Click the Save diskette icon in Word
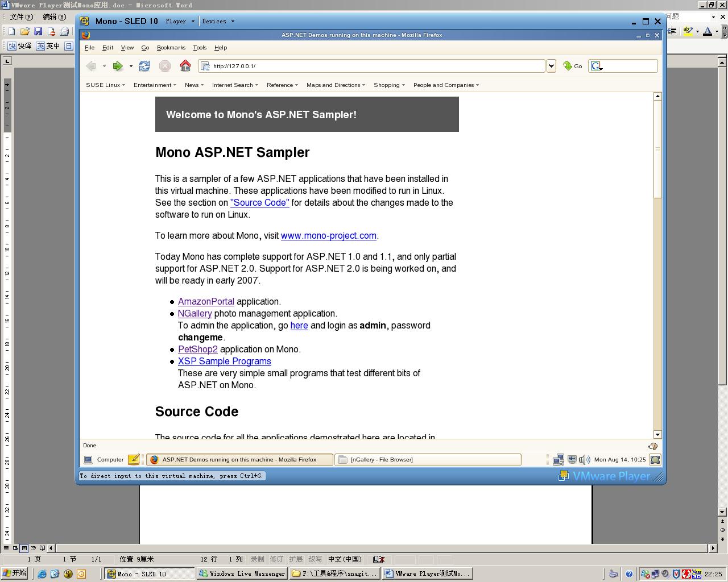 (x=38, y=31)
